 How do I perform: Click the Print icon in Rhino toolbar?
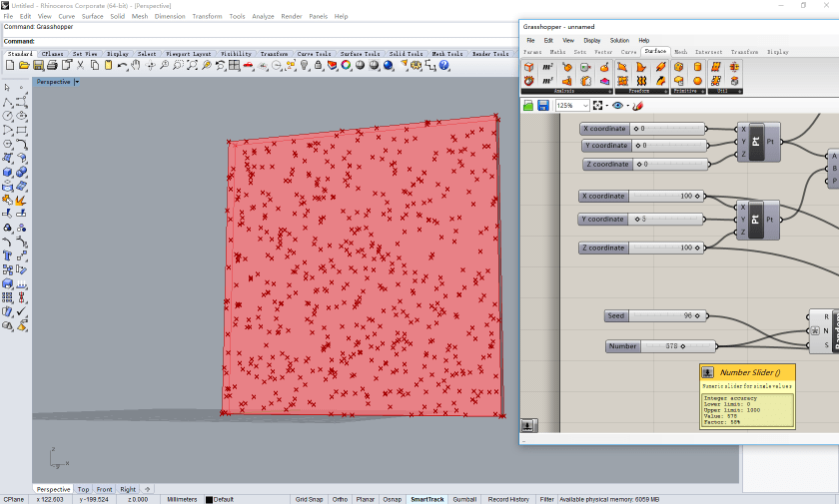point(52,66)
